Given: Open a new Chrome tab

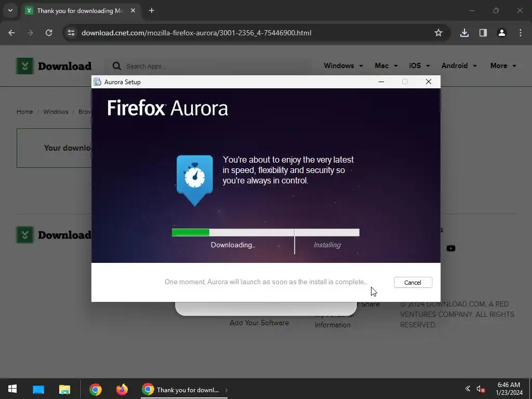Looking at the screenshot, I should (x=152, y=11).
